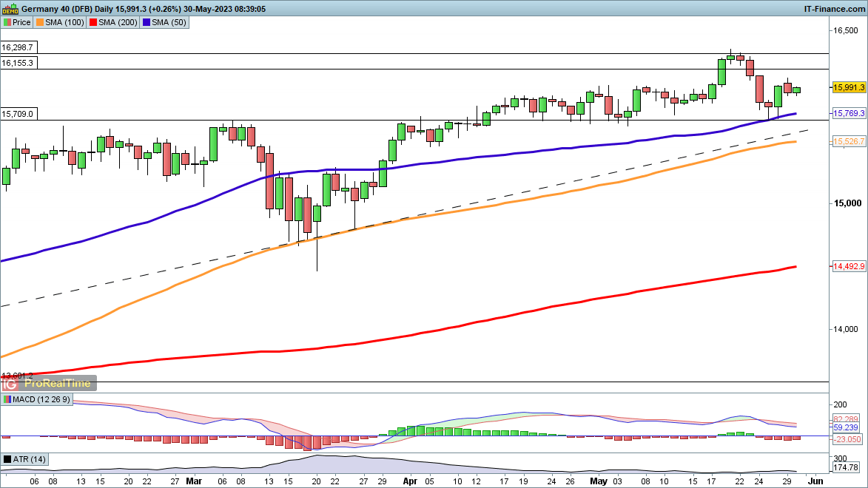The image size is (868, 488).
Task: Click the blue SMA (50) color swatch
Action: click(147, 22)
